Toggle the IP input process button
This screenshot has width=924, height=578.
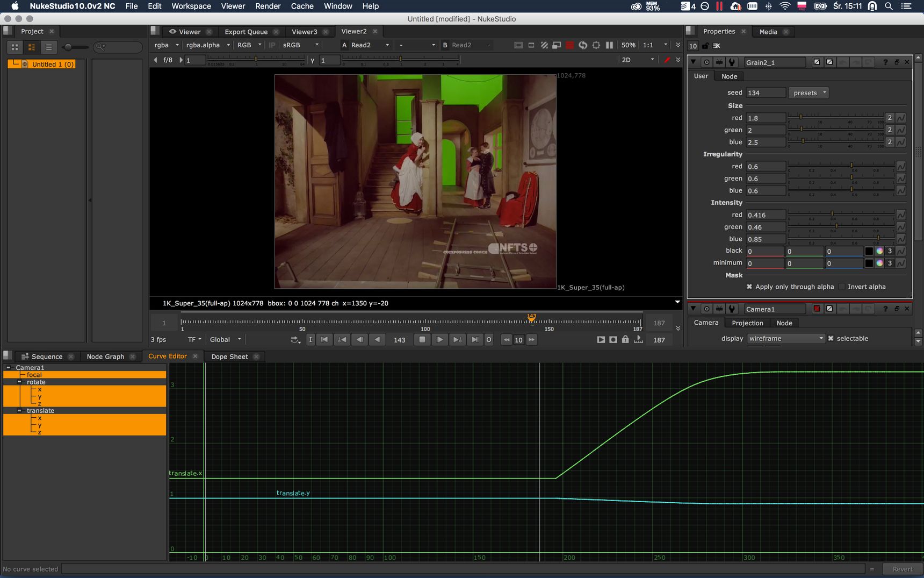[x=272, y=45]
